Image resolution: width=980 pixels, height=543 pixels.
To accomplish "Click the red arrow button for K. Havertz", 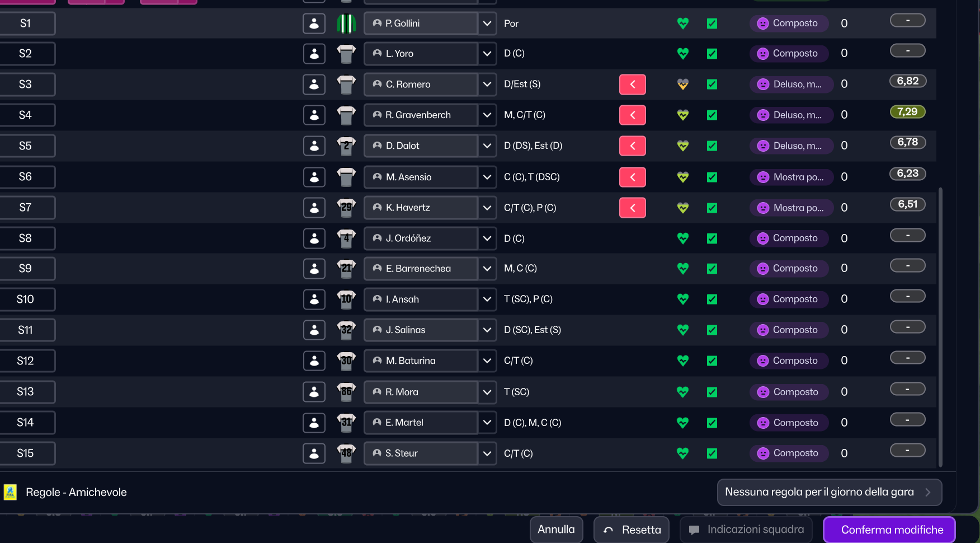I will pyautogui.click(x=633, y=208).
